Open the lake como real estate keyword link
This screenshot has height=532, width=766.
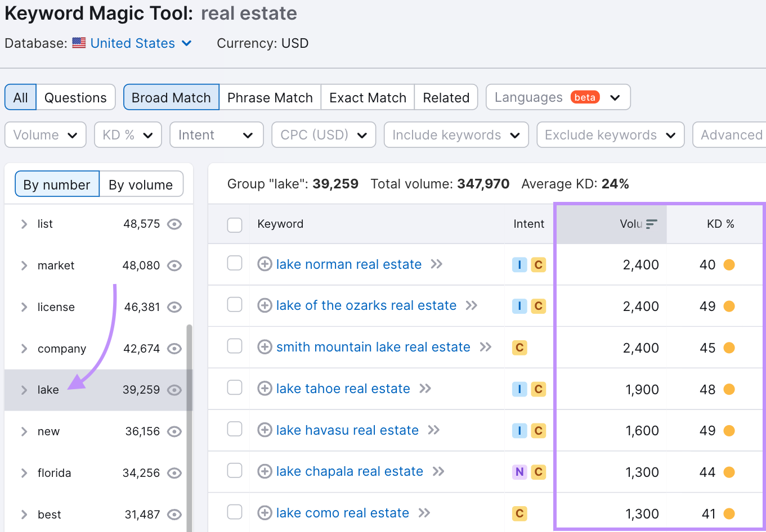pyautogui.click(x=342, y=513)
